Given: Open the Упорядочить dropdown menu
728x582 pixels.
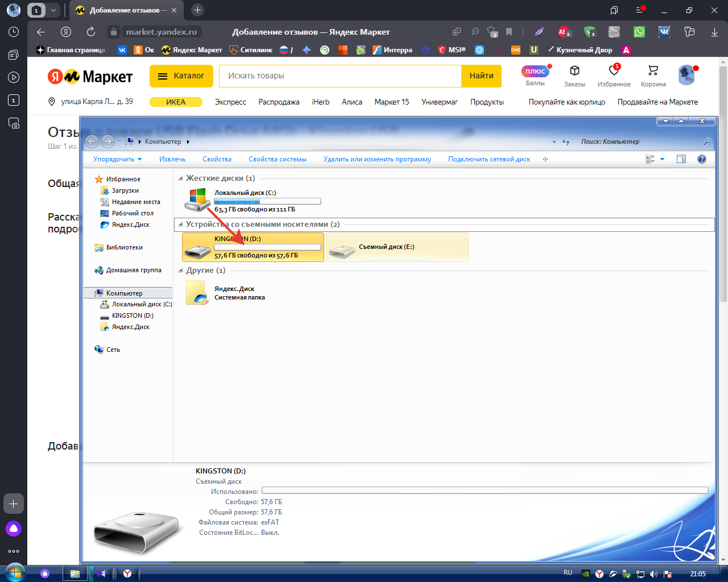Looking at the screenshot, I should tap(118, 159).
